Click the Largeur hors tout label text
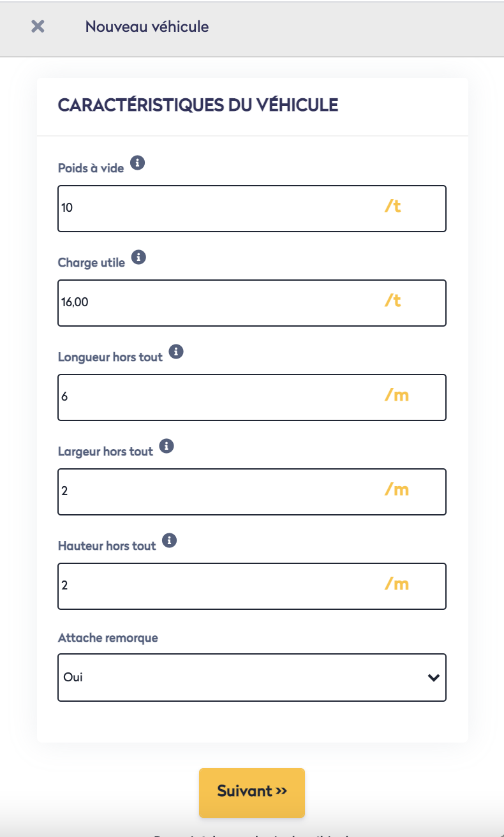This screenshot has width=504, height=837. tap(105, 452)
